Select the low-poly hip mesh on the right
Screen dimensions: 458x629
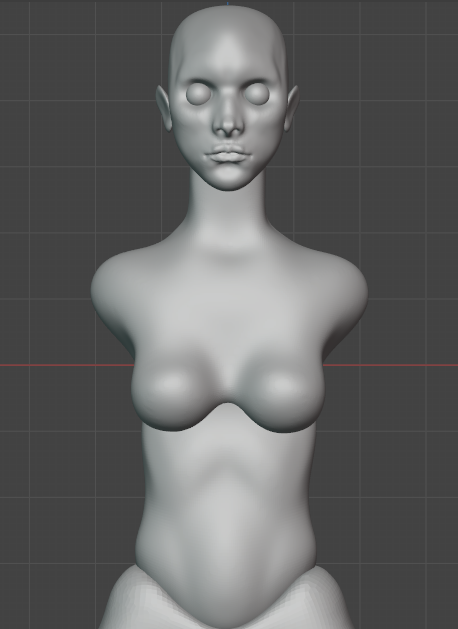(325, 600)
